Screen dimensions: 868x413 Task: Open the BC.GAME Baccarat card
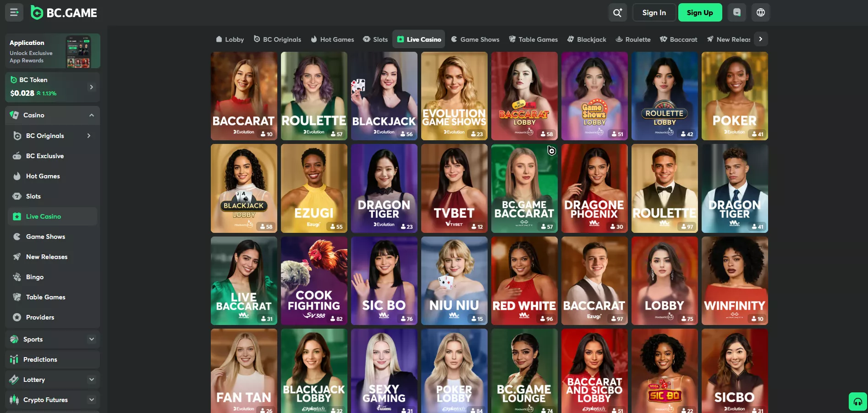pos(524,188)
